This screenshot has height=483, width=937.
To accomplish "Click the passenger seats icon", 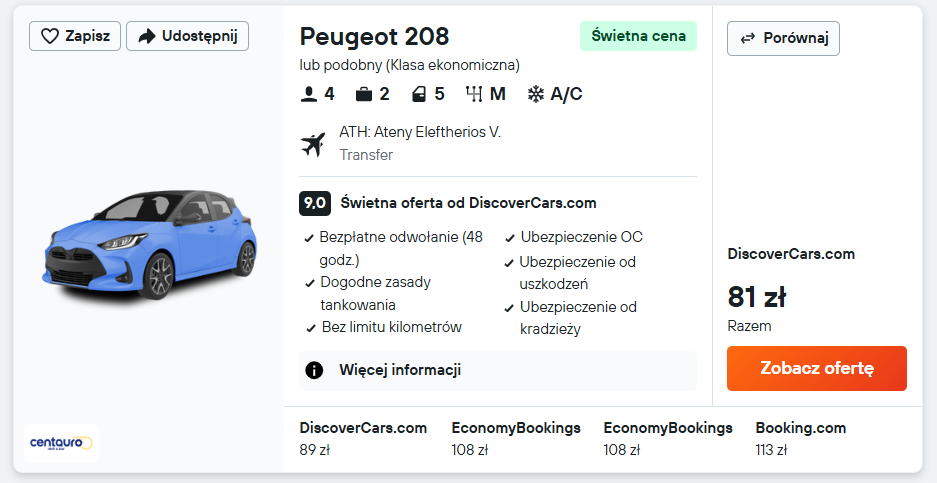I will point(308,94).
